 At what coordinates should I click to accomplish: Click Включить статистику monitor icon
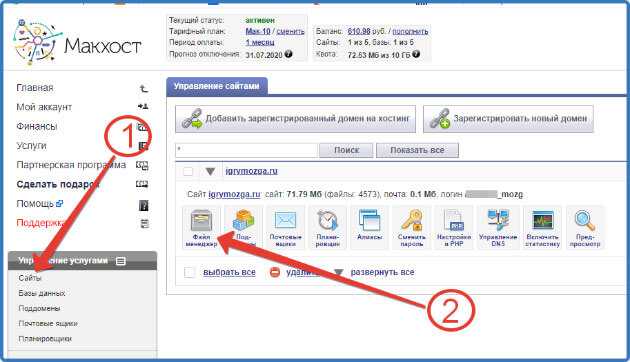(x=542, y=227)
